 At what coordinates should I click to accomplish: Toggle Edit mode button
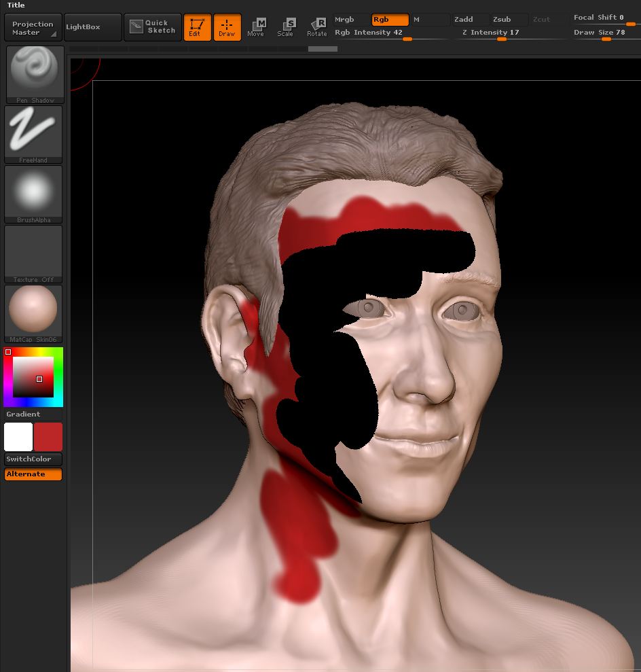[x=198, y=27]
